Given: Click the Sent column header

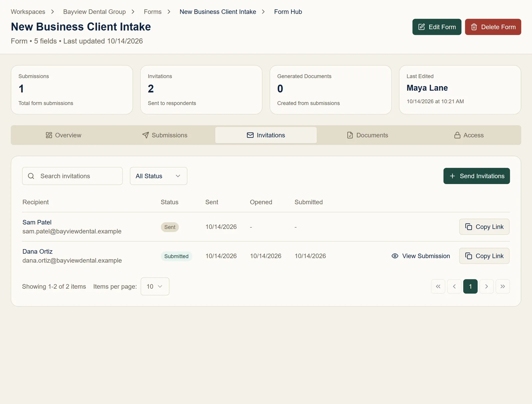Looking at the screenshot, I should [212, 202].
